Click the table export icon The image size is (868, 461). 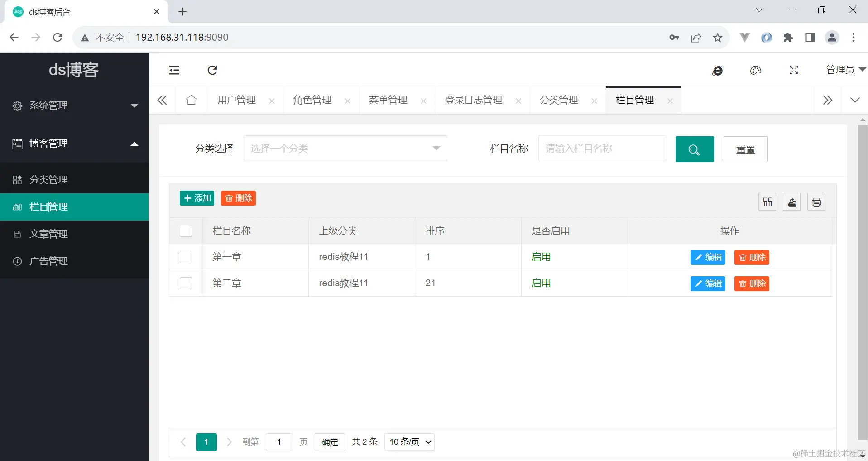792,202
